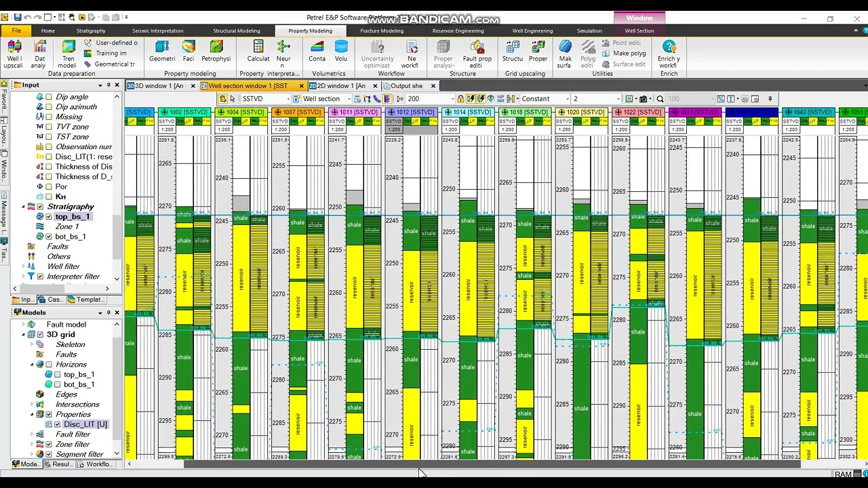
Task: Open the Facies modeling tool
Action: 189,51
